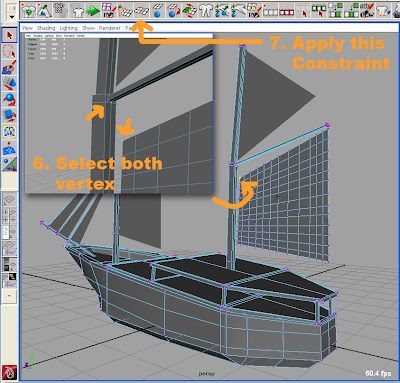Start interactive playback green arrow
The image size is (400, 383).
click(x=93, y=11)
